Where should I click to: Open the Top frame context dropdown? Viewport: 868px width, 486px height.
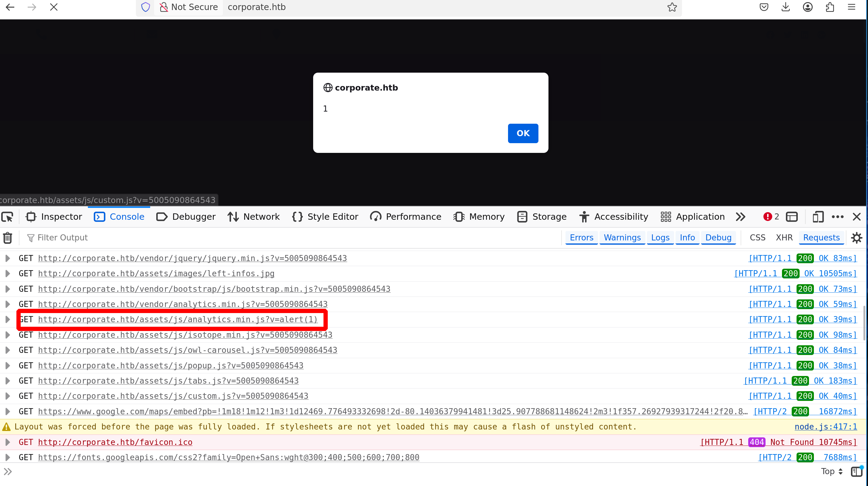(x=831, y=471)
